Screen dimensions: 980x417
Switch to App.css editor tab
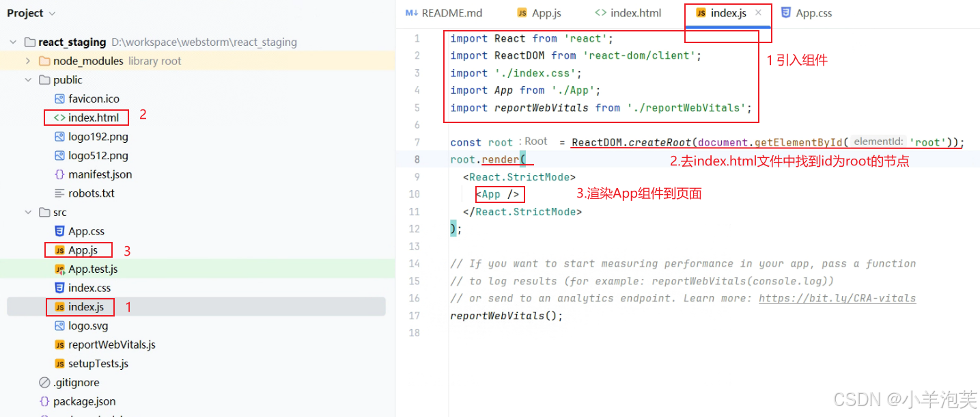pos(807,13)
